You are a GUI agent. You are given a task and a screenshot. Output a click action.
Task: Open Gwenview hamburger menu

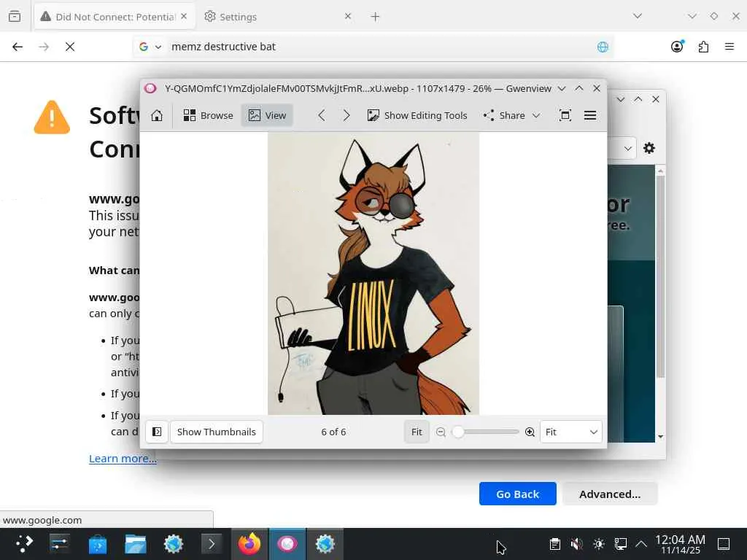coord(589,115)
